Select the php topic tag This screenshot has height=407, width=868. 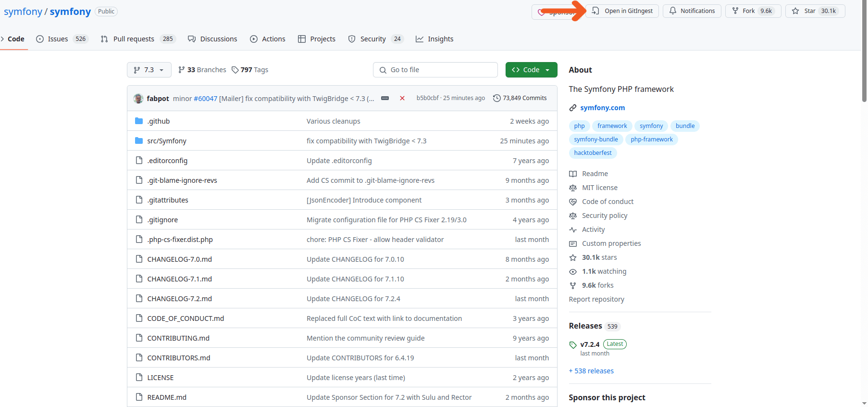[x=579, y=126]
